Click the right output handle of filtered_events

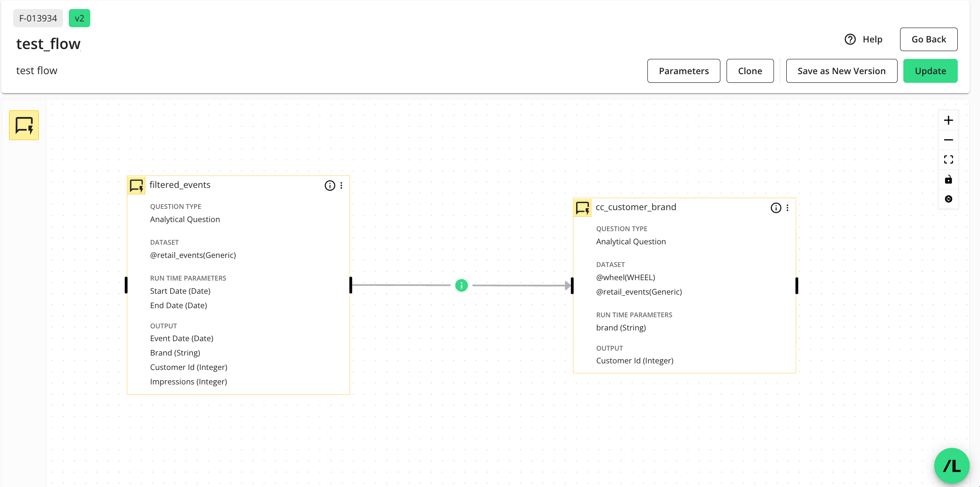tap(351, 285)
